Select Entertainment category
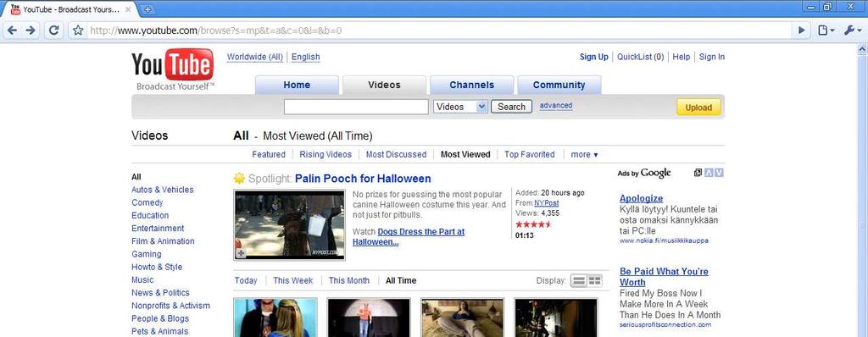868x337 pixels. pos(158,228)
